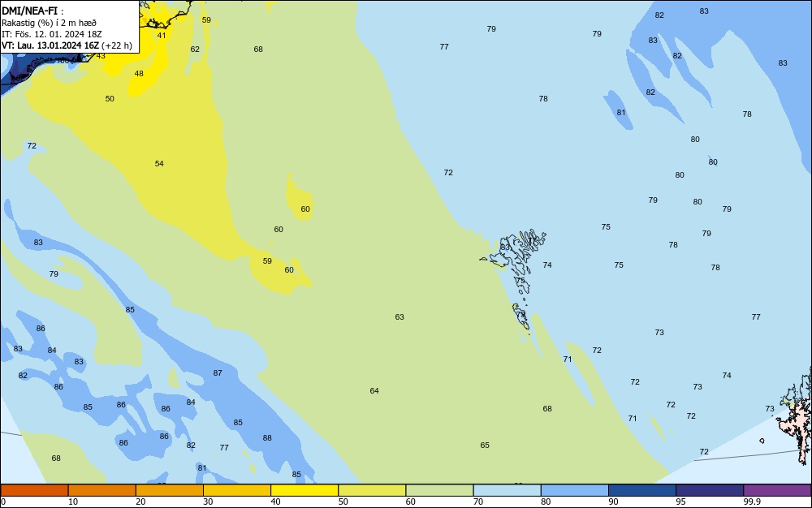Select the 'VT: Lau. 13.01.2024 16Z (+22 h)' line

67,45
